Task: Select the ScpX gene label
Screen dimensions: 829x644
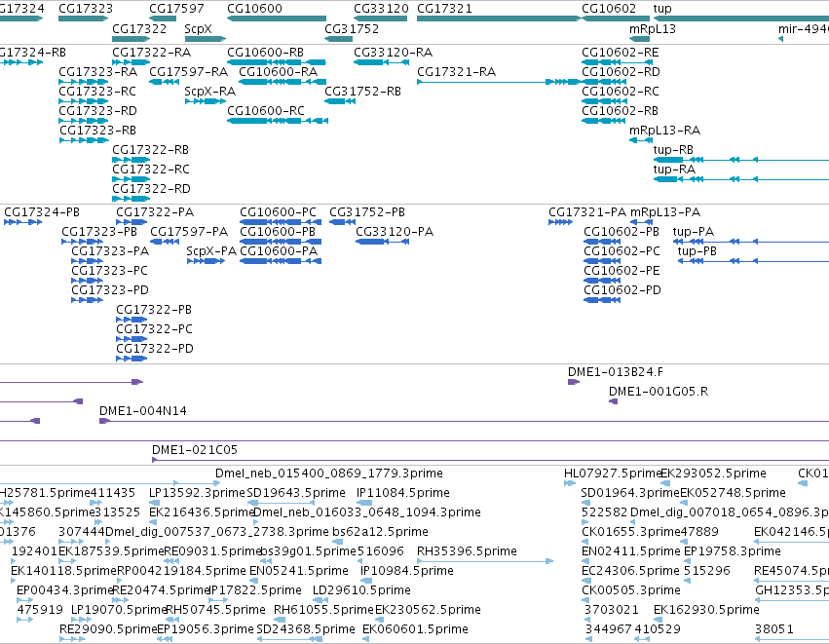Action: pos(199,28)
